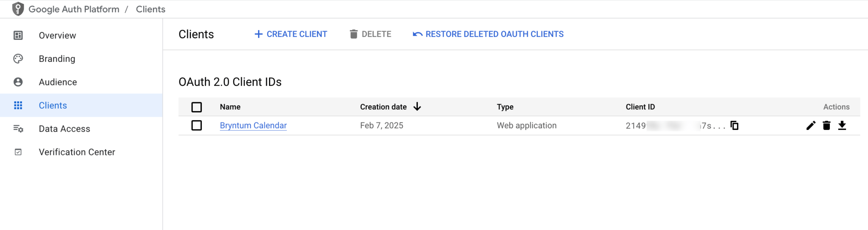This screenshot has height=230, width=868.
Task: Click the Clients breadcrumb text
Action: pos(150,9)
